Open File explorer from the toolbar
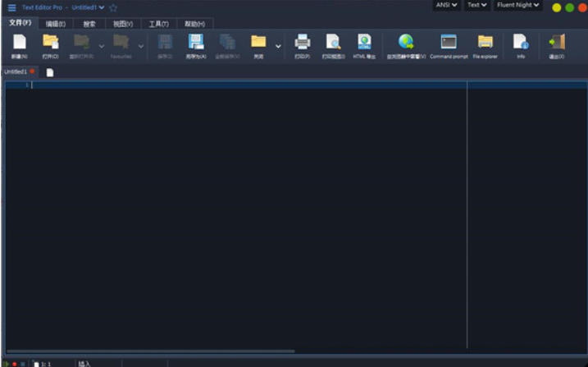Viewport: 588px width, 367px height. (x=485, y=44)
